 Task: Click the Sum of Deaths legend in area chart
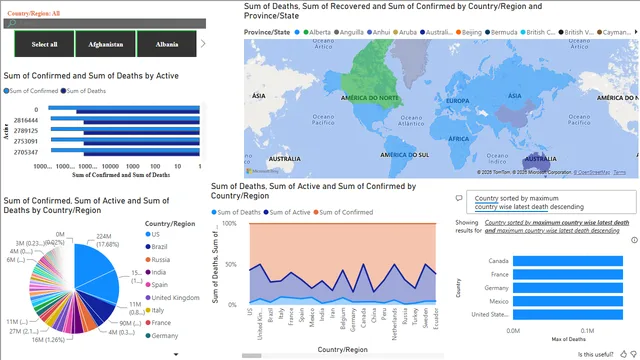tap(236, 212)
